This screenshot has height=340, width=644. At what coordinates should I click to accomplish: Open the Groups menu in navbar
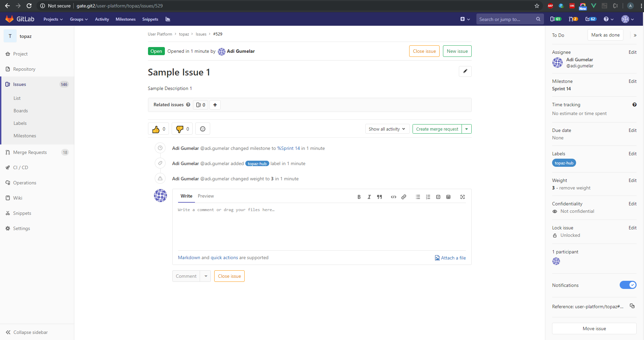(79, 19)
